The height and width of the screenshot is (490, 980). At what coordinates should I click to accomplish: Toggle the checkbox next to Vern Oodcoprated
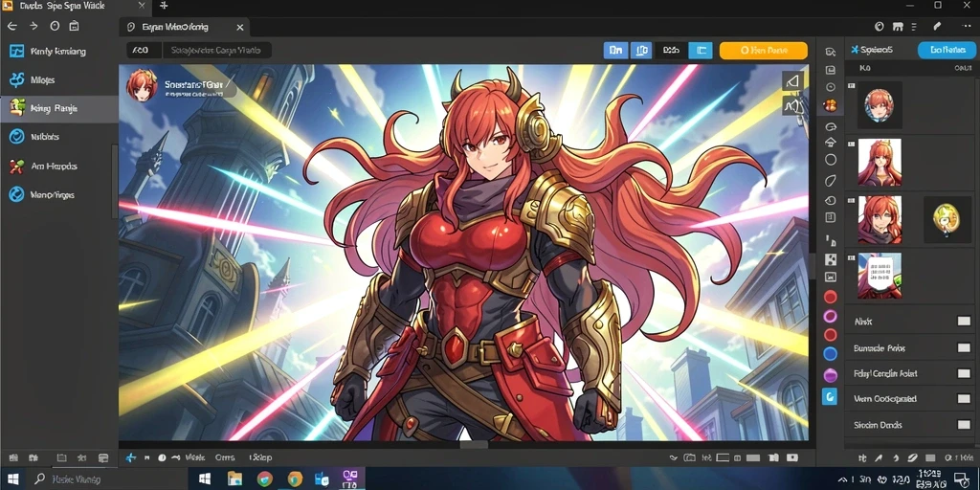coord(963,398)
